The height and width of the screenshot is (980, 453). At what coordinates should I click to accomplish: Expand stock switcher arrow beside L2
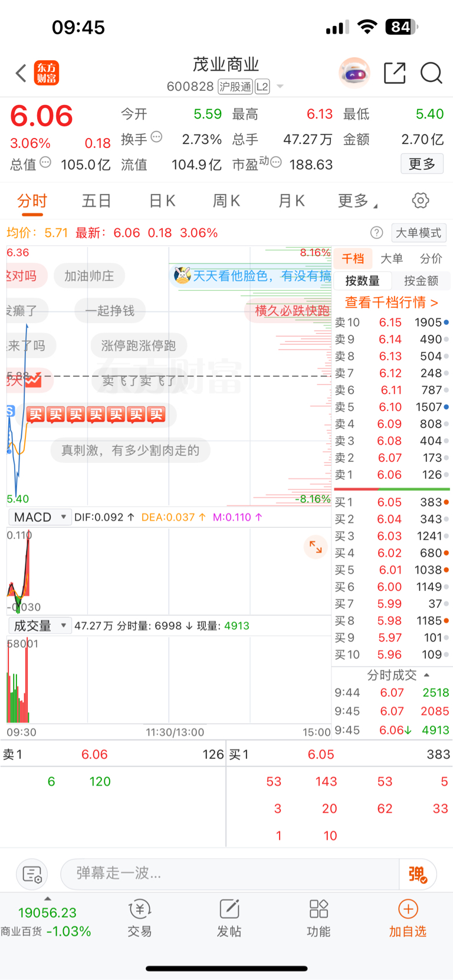[280, 87]
